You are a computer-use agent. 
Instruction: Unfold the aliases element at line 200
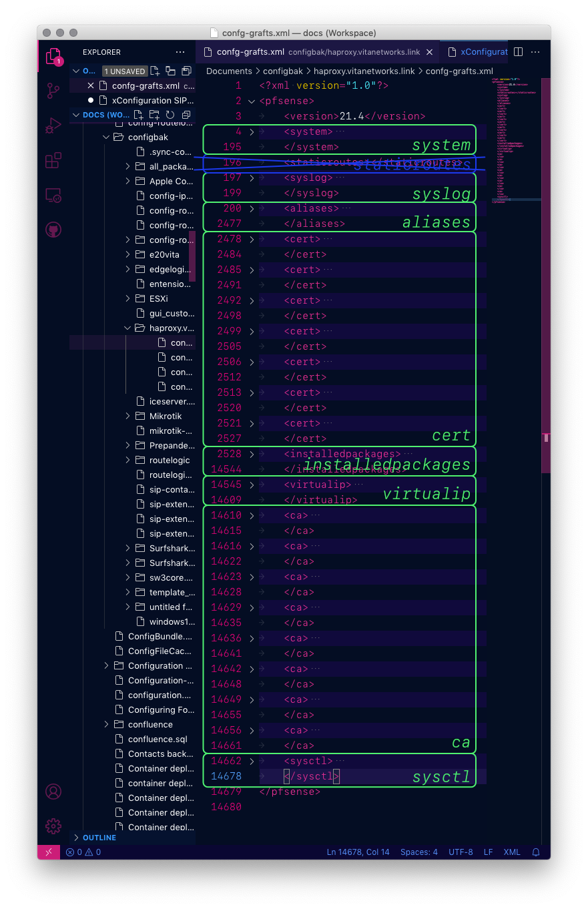coord(252,209)
